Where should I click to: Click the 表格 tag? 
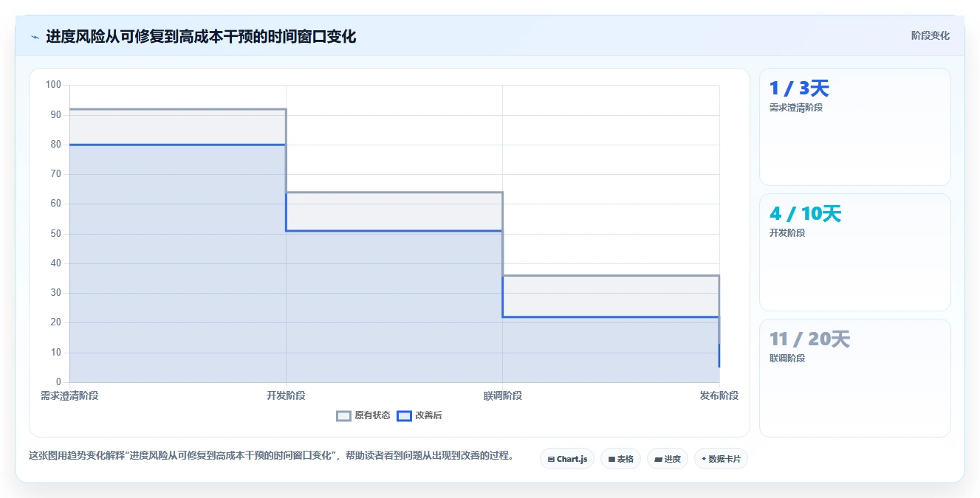(x=620, y=459)
